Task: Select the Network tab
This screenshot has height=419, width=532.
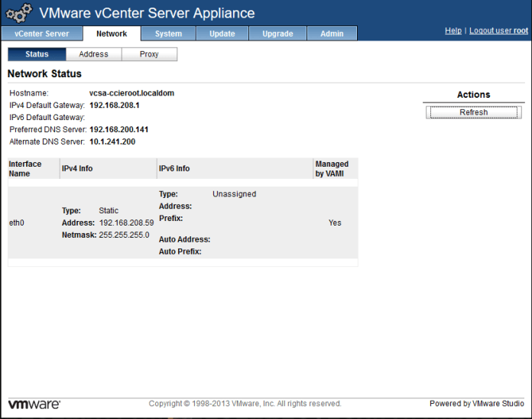Action: 112,34
